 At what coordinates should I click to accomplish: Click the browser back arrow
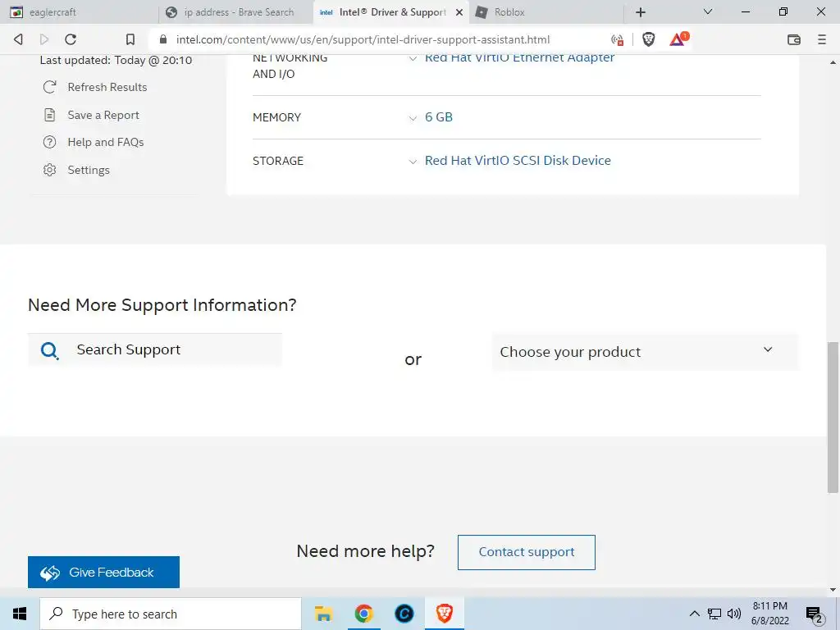[18, 39]
